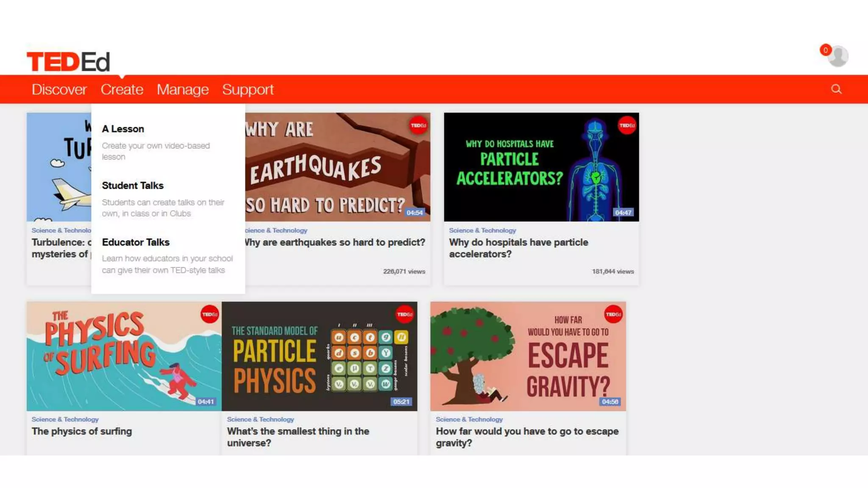Open the Particle Physics video thumbnail
This screenshot has width=868, height=488.
pos(320,356)
